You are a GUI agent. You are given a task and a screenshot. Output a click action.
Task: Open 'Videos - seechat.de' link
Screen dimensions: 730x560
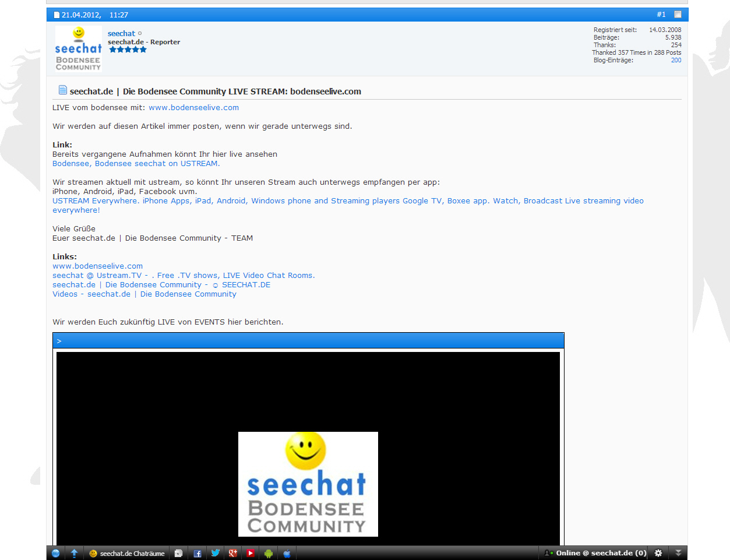coord(144,294)
